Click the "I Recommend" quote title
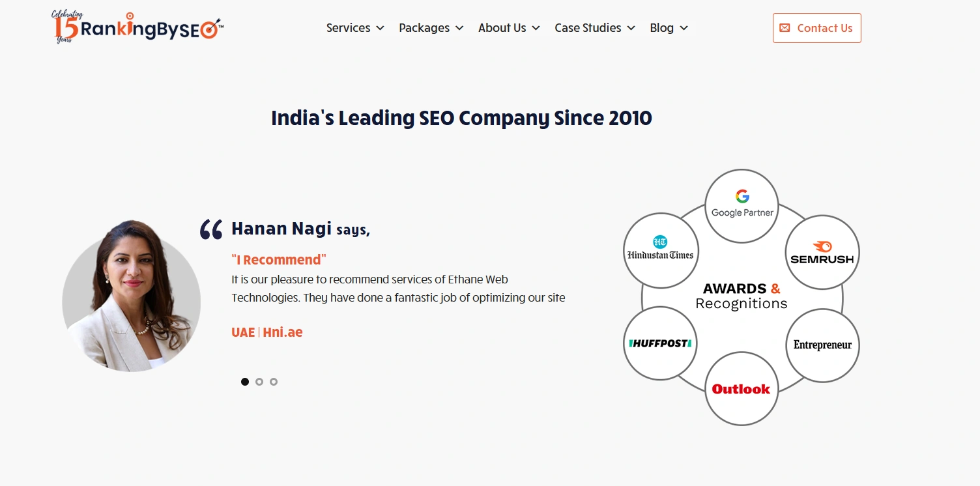Viewport: 980px width, 486px height. (279, 260)
